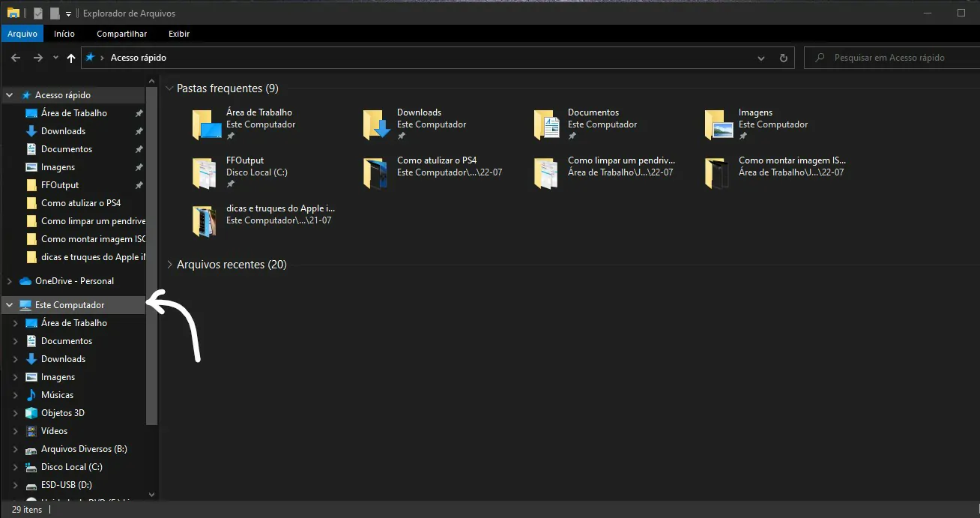Click scroll down arrow of navigation pane
980x518 pixels.
click(152, 495)
